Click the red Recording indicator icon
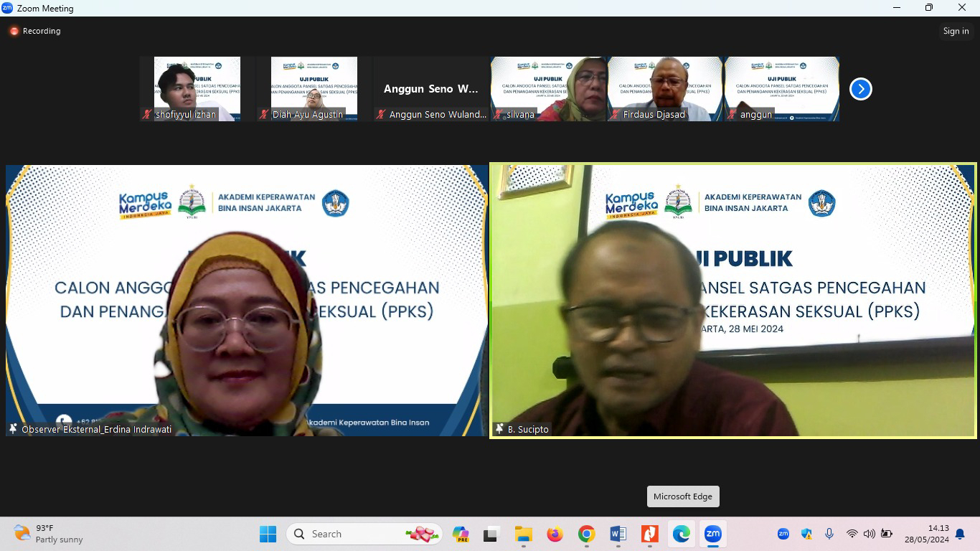 pyautogui.click(x=14, y=31)
